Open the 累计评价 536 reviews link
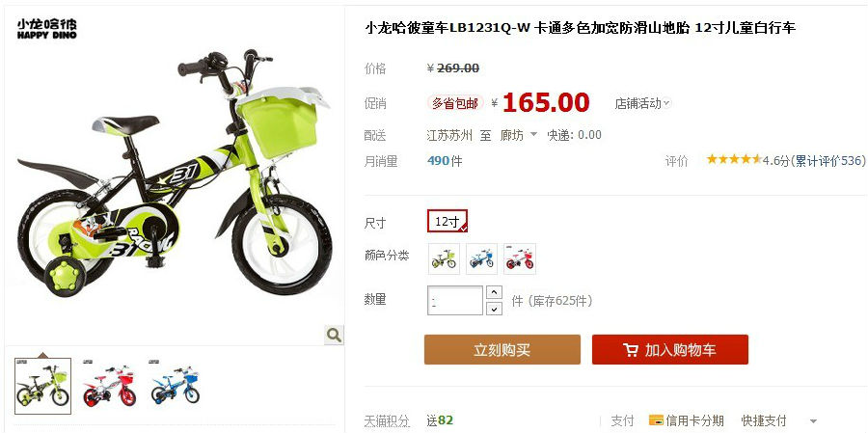The height and width of the screenshot is (433, 868). [828, 161]
